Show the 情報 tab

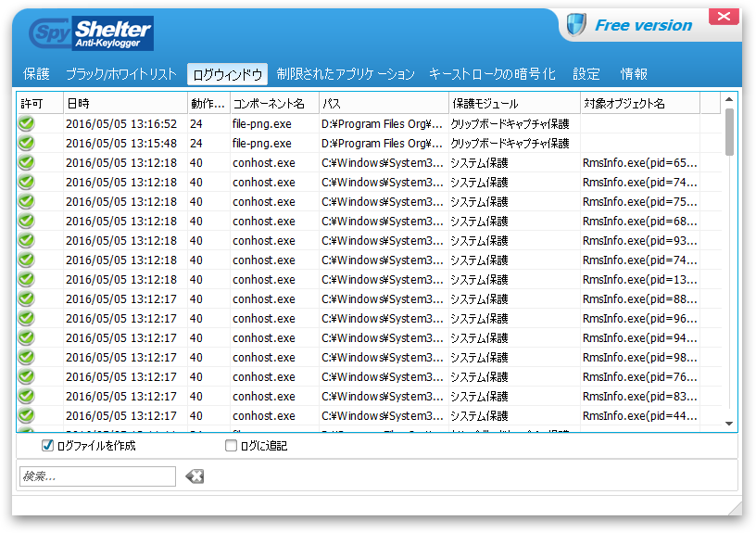click(634, 74)
